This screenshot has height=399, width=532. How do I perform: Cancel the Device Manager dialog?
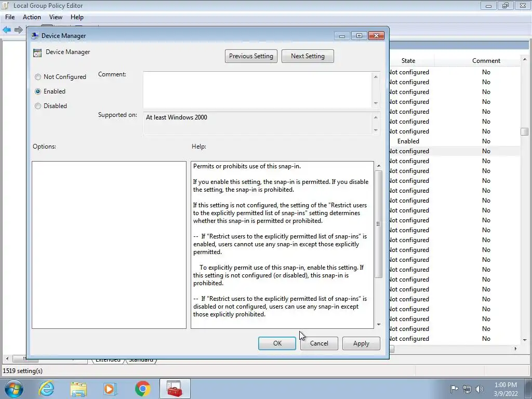pos(319,343)
